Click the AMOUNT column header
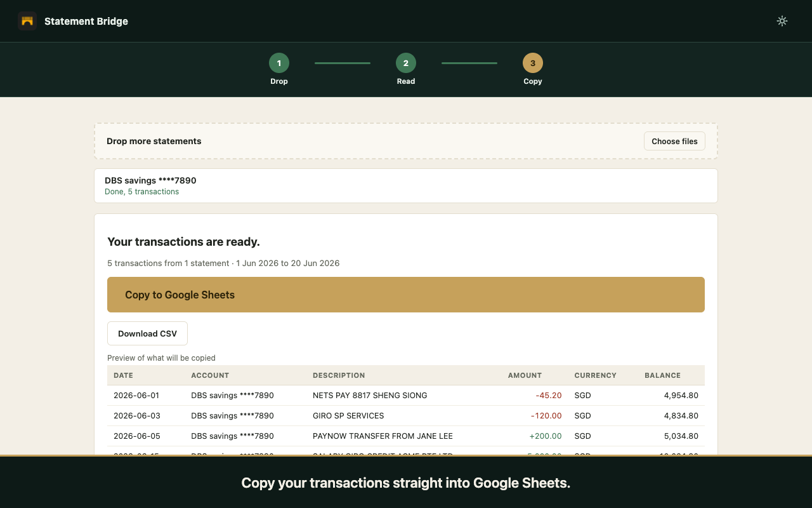812x508 pixels. click(x=525, y=375)
